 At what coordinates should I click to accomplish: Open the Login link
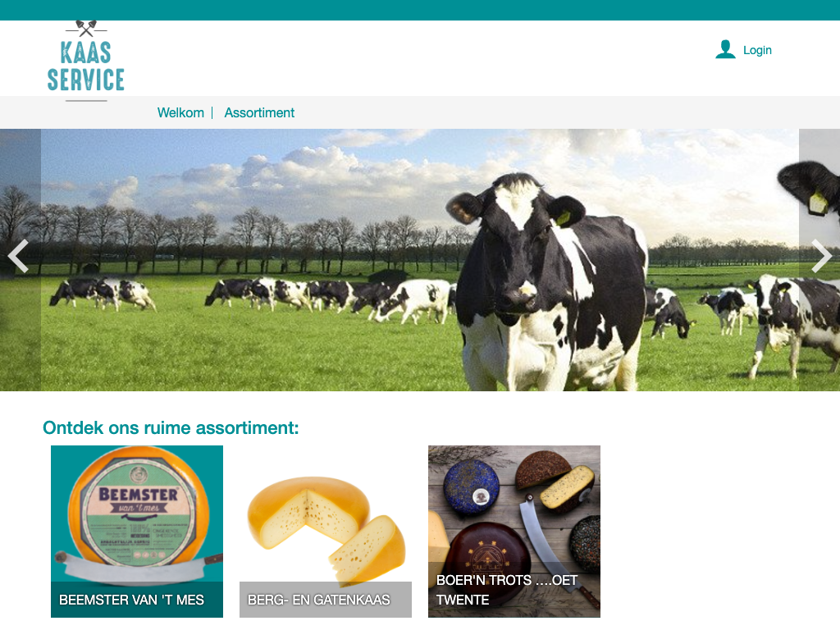click(757, 50)
